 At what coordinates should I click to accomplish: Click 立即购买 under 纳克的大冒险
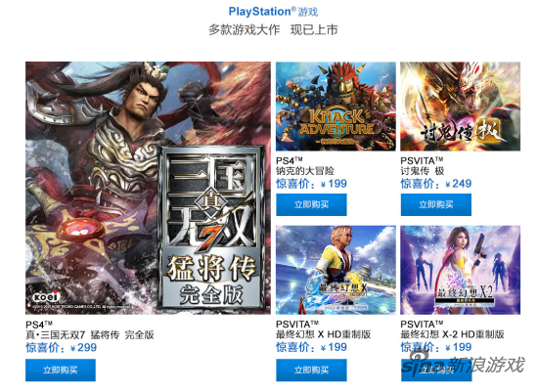(311, 204)
